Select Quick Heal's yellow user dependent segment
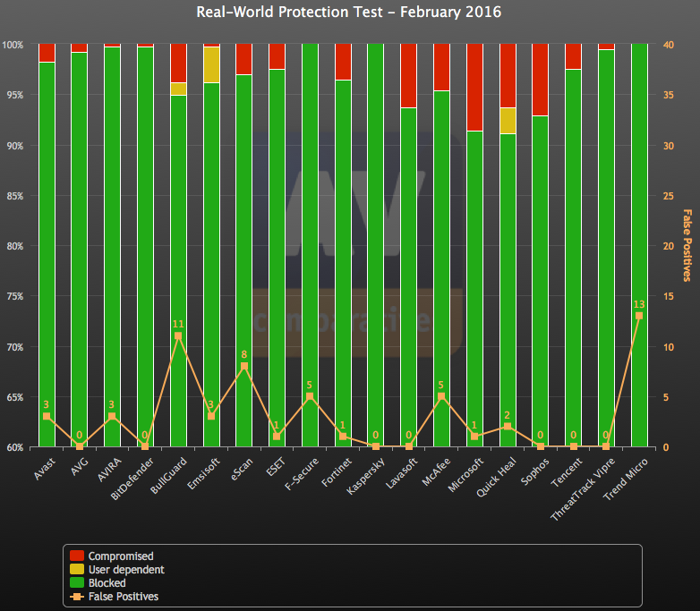 click(x=507, y=121)
